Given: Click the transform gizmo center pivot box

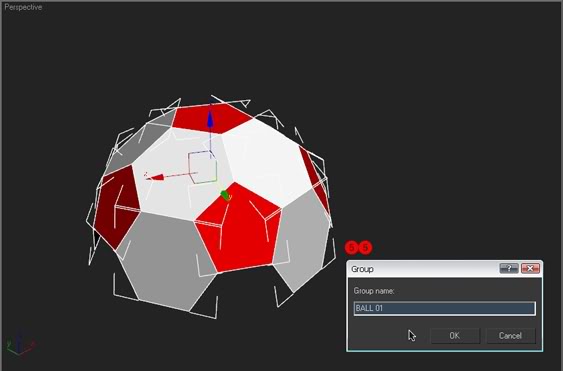Looking at the screenshot, I should [202, 167].
